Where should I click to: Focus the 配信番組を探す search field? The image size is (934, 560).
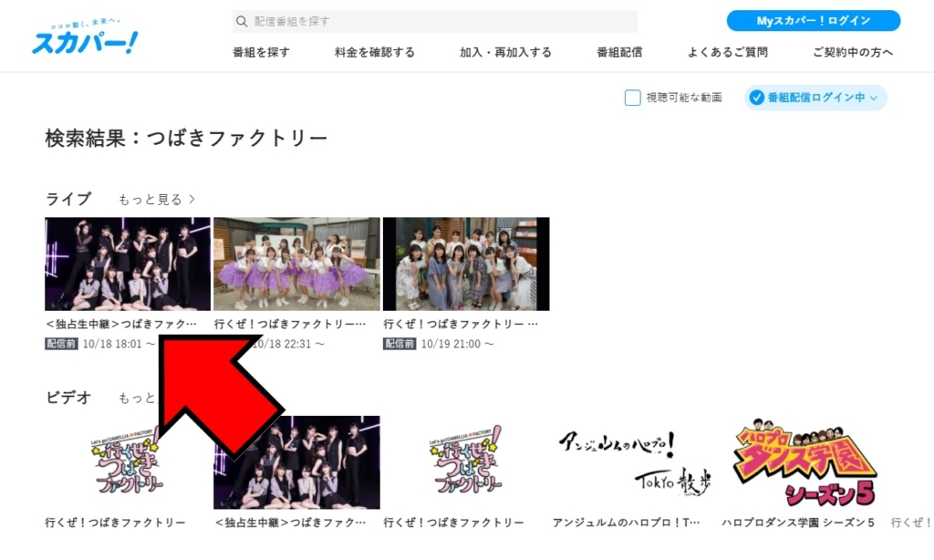click(435, 22)
